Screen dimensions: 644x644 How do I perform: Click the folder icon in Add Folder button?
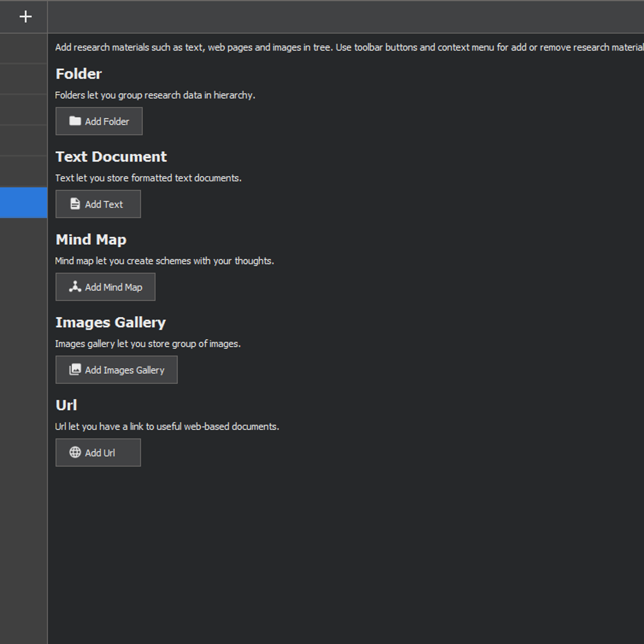point(75,121)
